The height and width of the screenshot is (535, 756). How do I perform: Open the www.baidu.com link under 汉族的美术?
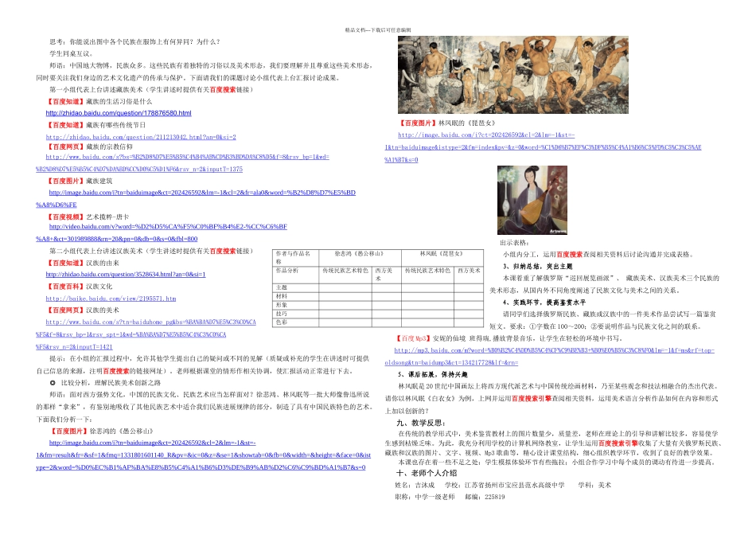coord(146,334)
